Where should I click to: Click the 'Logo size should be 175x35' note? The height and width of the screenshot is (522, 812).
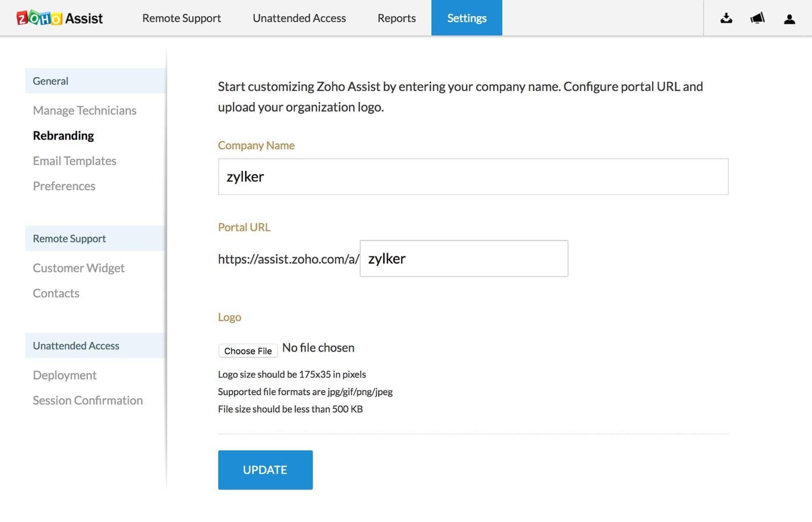click(292, 374)
